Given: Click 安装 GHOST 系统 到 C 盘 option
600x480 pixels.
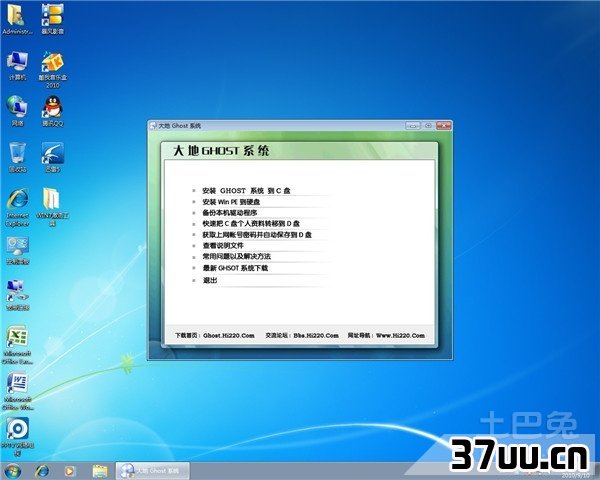Looking at the screenshot, I should click(x=246, y=191).
